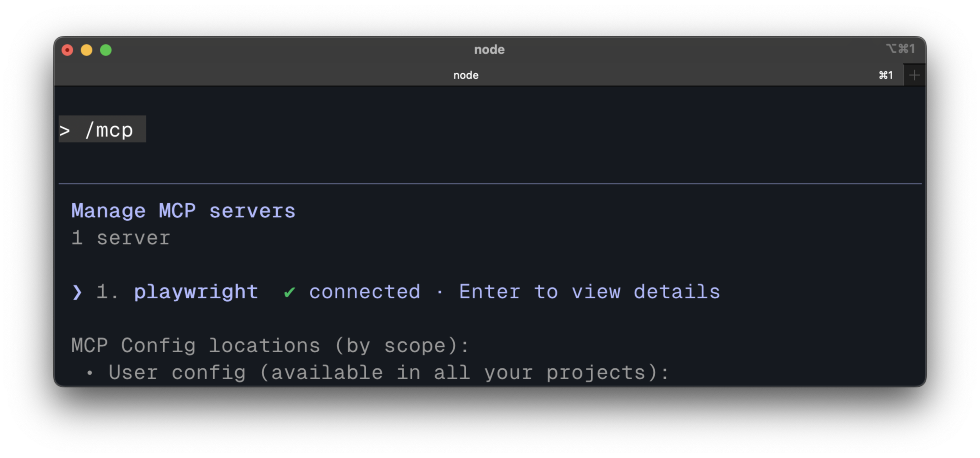The height and width of the screenshot is (458, 980).
Task: Switch to the node tab
Action: 465,75
